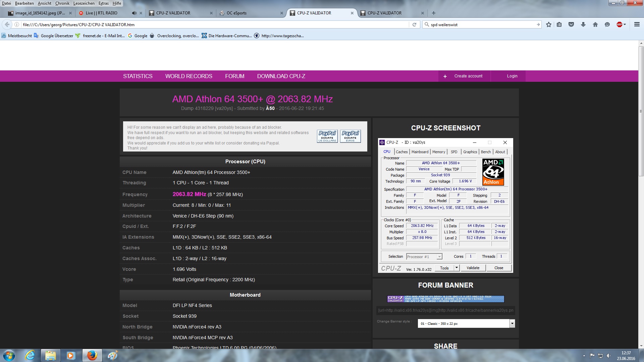Click the submitter name A50 link
644x362 pixels.
click(270, 108)
